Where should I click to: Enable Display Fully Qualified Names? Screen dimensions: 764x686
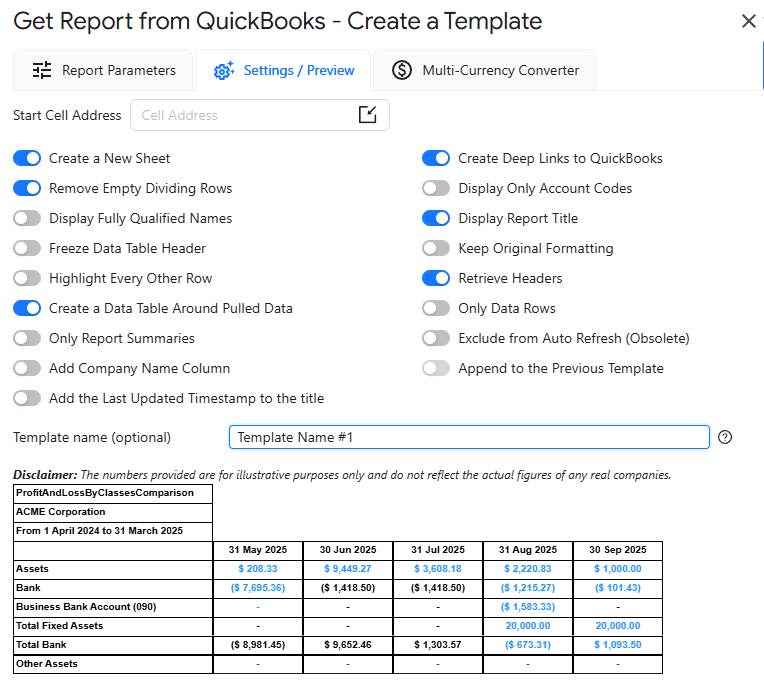pos(28,218)
